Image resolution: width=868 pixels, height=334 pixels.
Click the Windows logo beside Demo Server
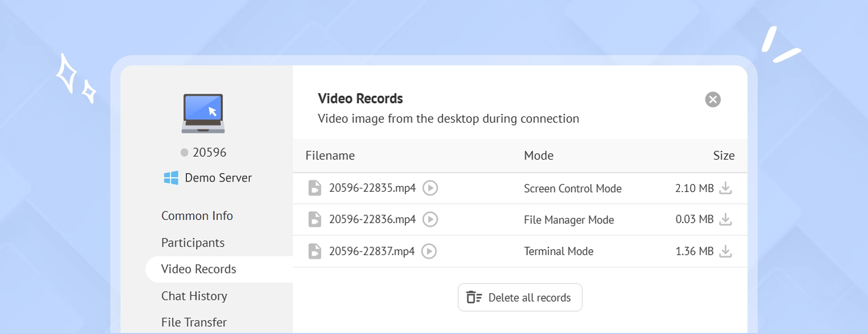click(171, 178)
